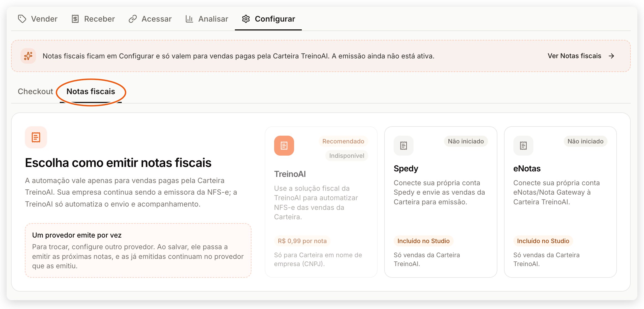
Task: Click the Spedy card document icon
Action: coord(404,146)
